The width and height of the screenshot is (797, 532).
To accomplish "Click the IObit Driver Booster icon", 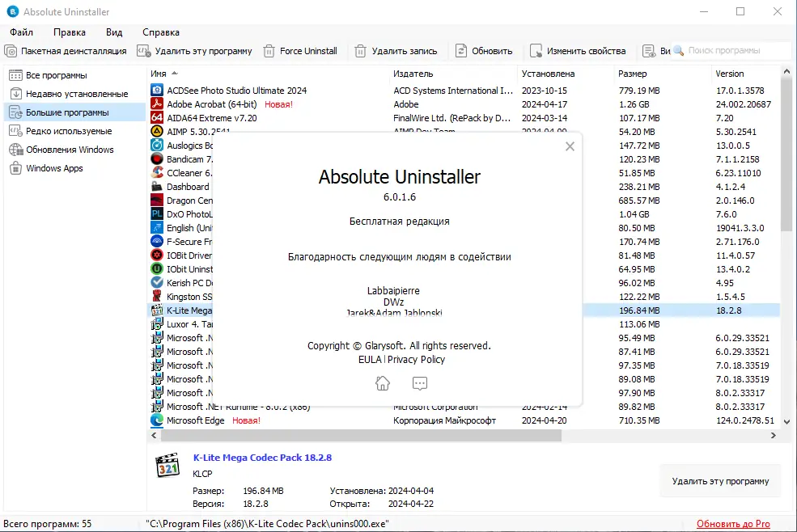I will coord(157,255).
